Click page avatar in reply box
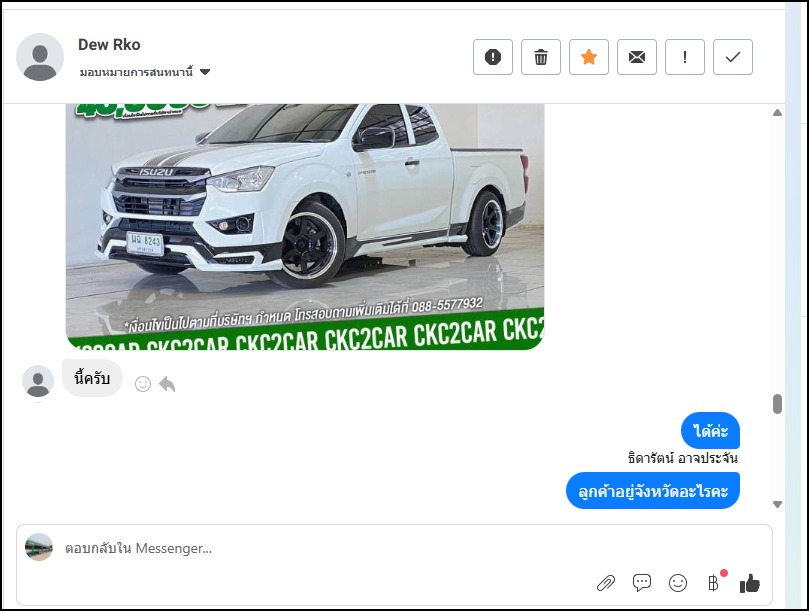 [x=39, y=547]
